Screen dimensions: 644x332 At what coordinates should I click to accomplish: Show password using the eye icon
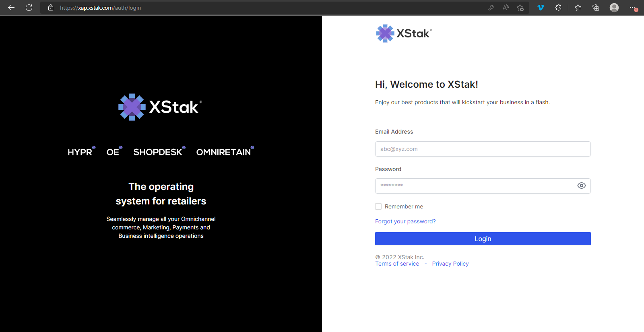pos(581,186)
